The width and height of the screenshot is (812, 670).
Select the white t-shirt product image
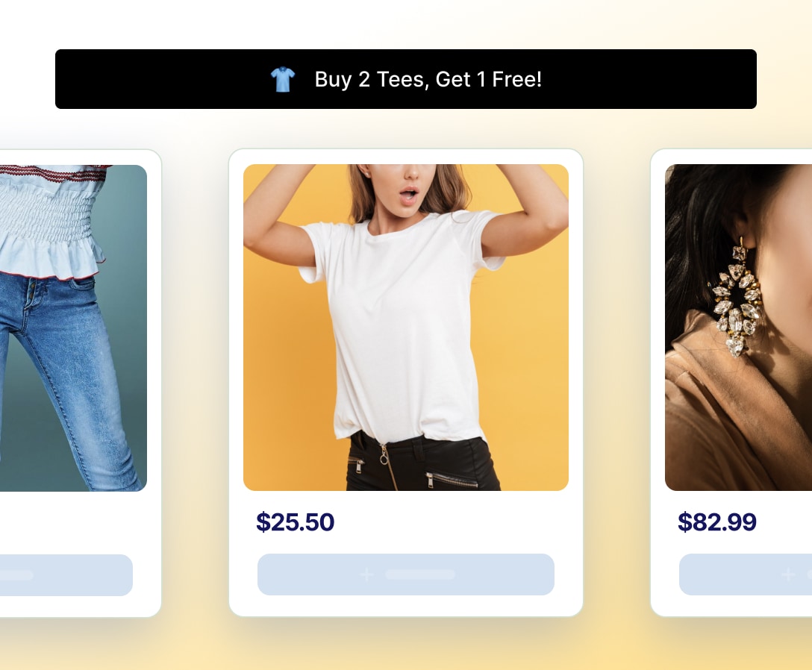[405, 326]
